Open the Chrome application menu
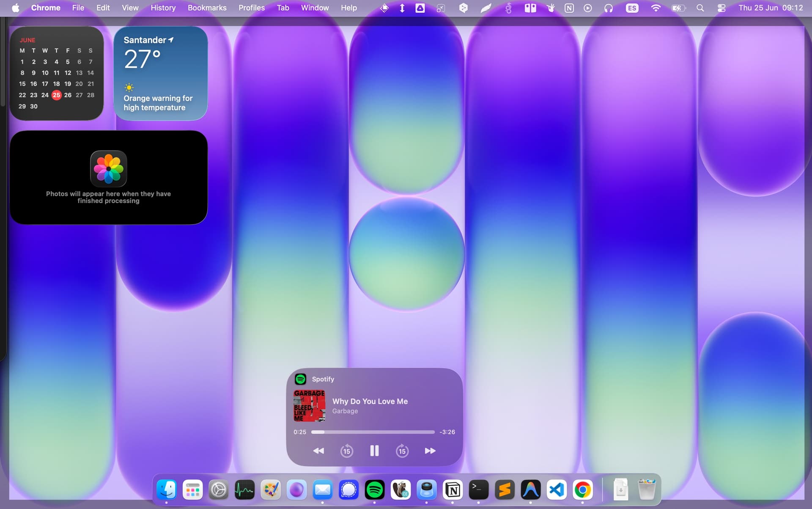This screenshot has width=812, height=509. click(46, 8)
